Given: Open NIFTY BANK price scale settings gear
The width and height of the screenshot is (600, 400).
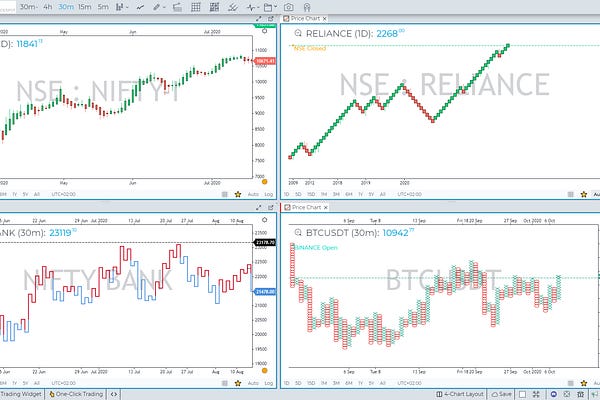Looking at the screenshot, I should pyautogui.click(x=264, y=220).
